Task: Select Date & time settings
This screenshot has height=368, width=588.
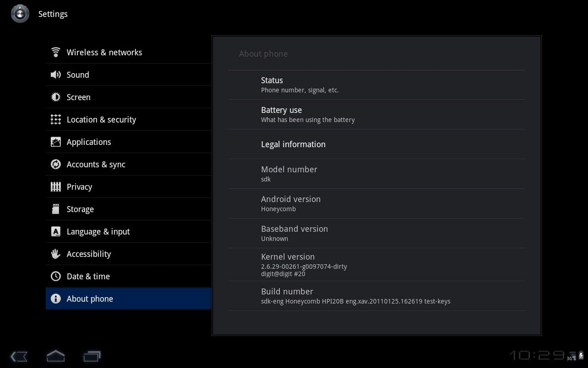Action: tap(88, 276)
